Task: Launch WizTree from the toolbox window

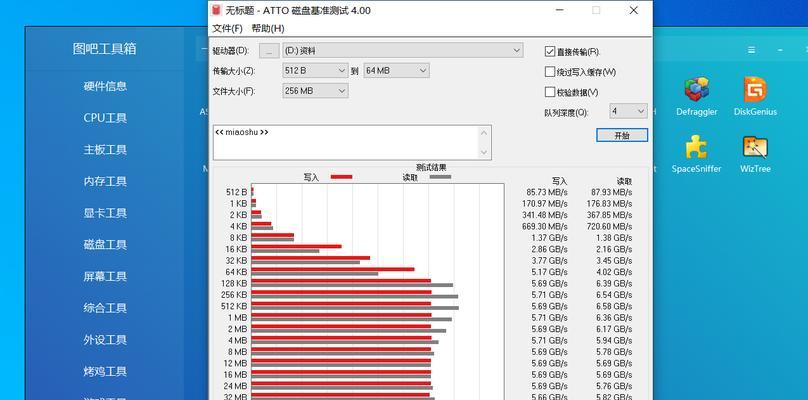Action: 755,154
